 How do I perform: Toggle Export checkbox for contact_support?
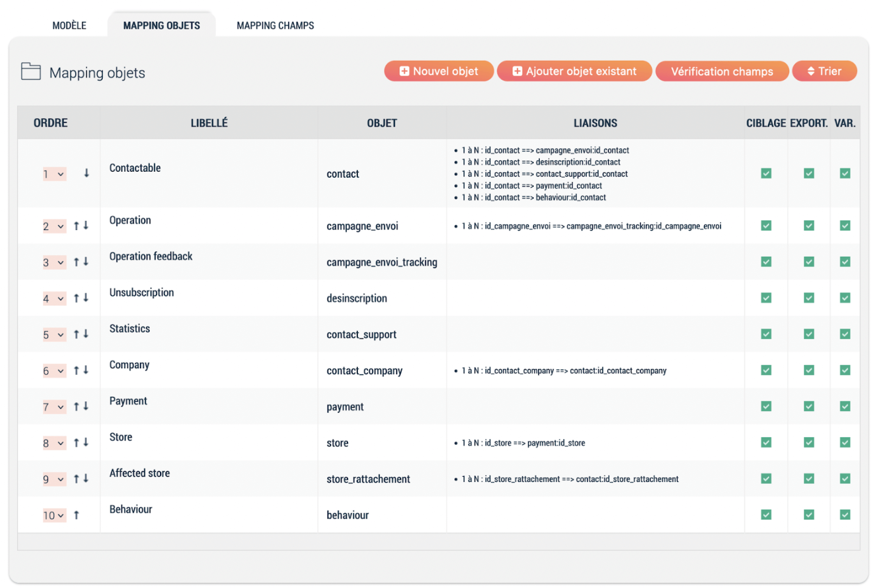coord(809,334)
